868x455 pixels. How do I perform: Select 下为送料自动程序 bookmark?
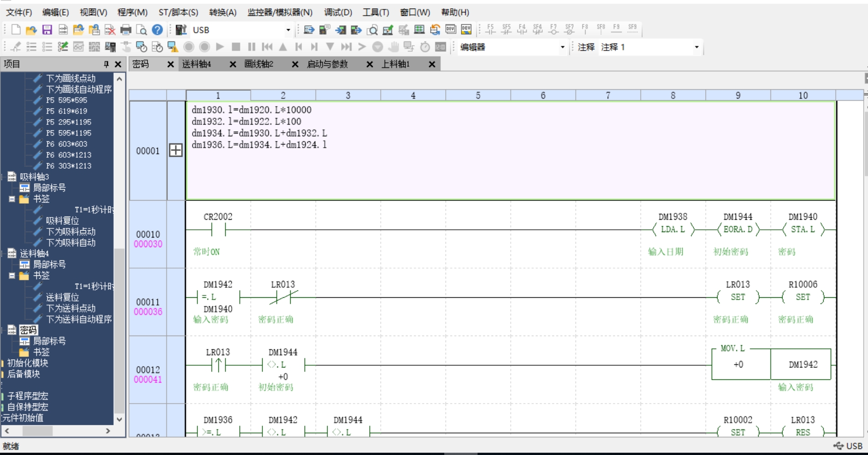[x=79, y=319]
